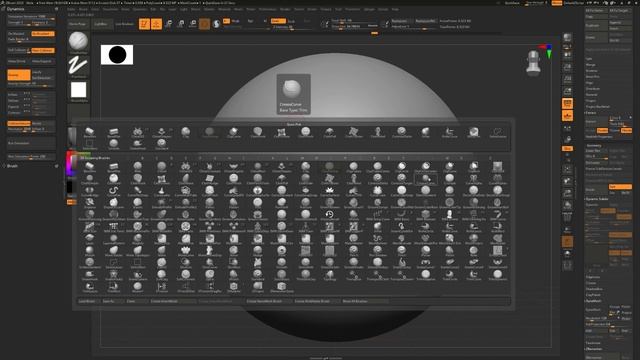Toggle the Floor grid on right shelf
Screen dimensions: 640x360
point(567,116)
